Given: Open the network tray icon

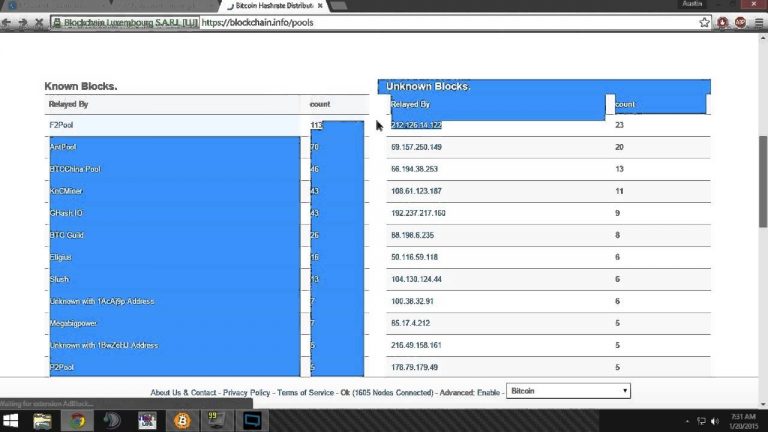Looking at the screenshot, I should pos(701,421).
